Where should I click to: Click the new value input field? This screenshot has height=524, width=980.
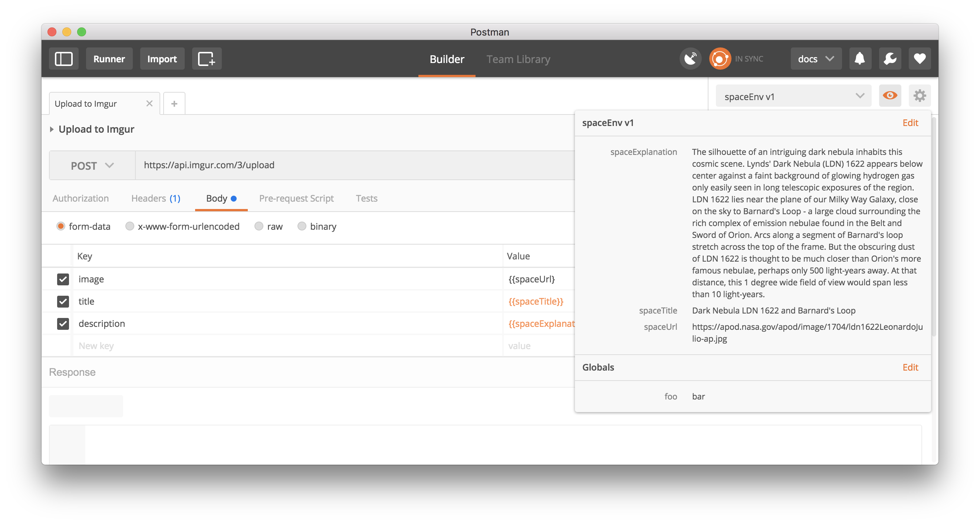(x=539, y=346)
